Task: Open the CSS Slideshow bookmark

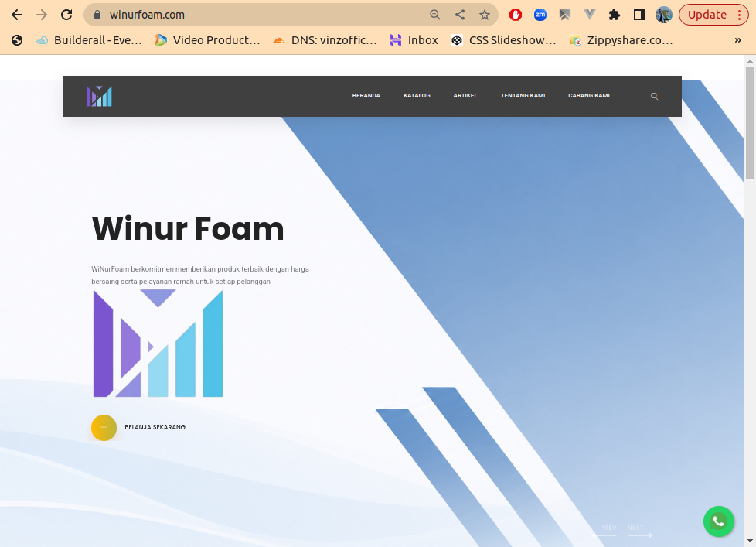Action: (x=503, y=40)
